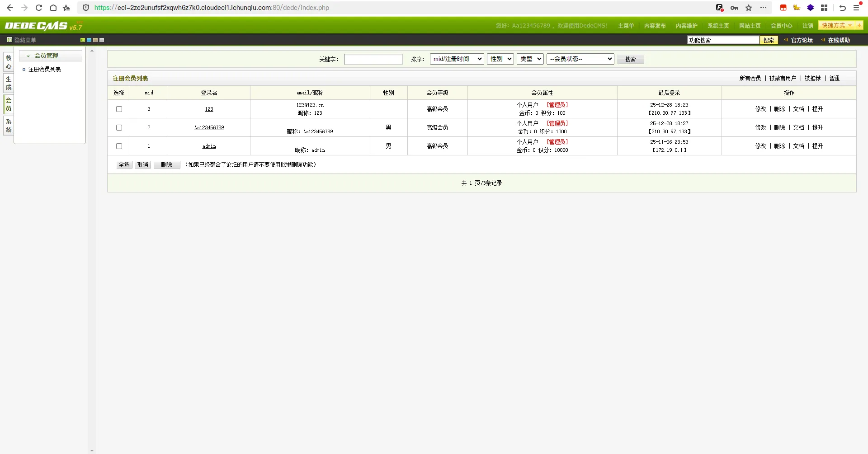Click the extensions grid icon
Screen dimensions: 868x454
click(x=824, y=8)
